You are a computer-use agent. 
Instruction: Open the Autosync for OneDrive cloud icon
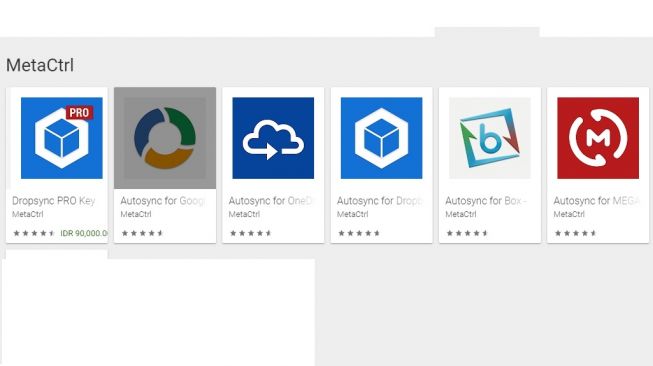point(273,138)
